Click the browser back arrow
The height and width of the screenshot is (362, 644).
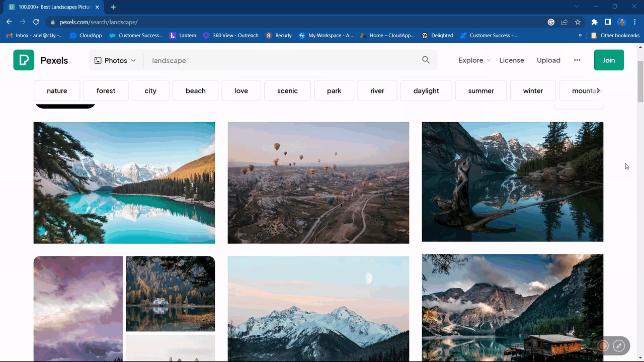pos(9,22)
